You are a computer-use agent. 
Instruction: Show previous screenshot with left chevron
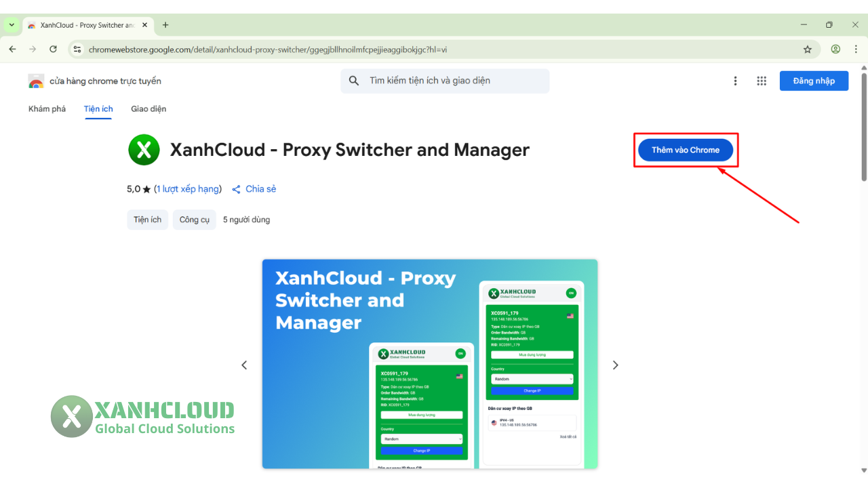pos(245,365)
